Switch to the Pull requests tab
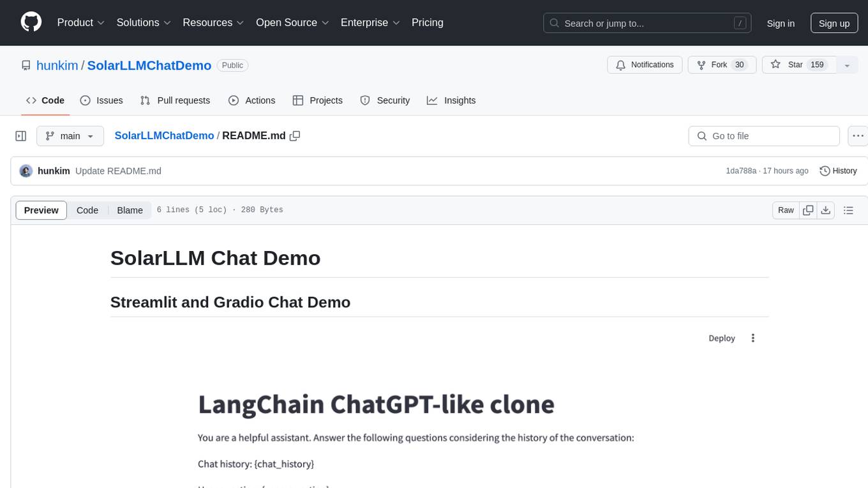The image size is (868, 488). click(x=175, y=100)
